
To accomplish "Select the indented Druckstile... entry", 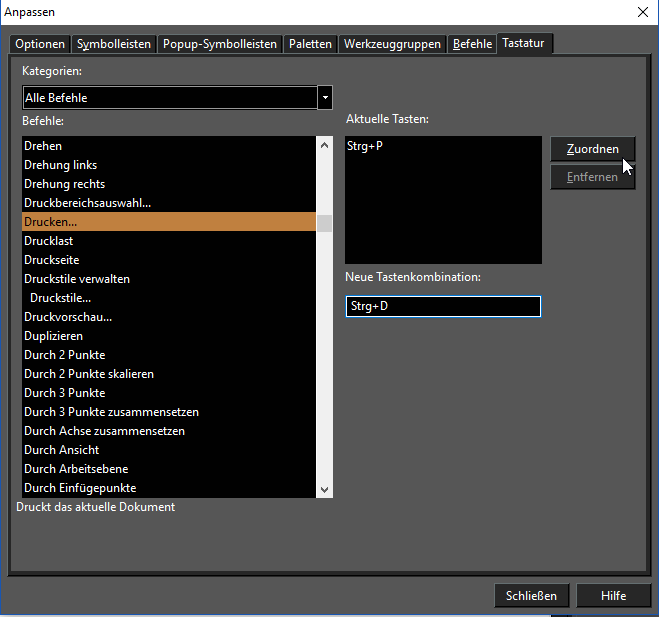I will (x=169, y=298).
